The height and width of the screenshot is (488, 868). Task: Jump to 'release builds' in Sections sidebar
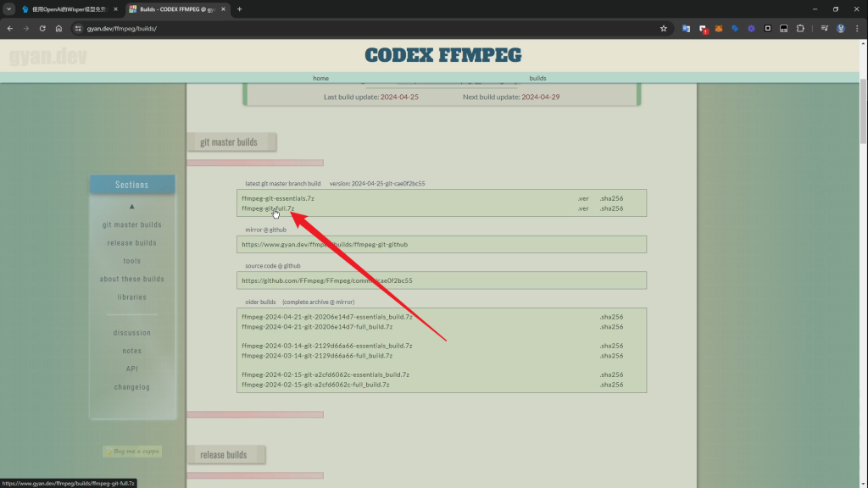[x=131, y=243]
